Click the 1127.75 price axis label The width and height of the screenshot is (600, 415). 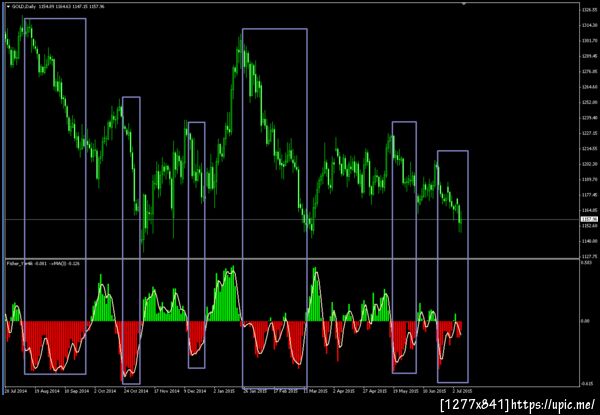pyautogui.click(x=589, y=257)
